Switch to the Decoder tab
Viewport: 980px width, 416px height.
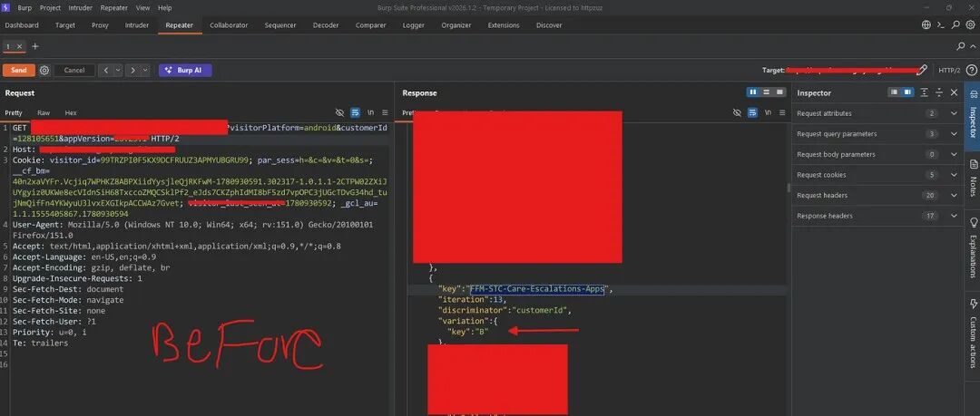326,25
